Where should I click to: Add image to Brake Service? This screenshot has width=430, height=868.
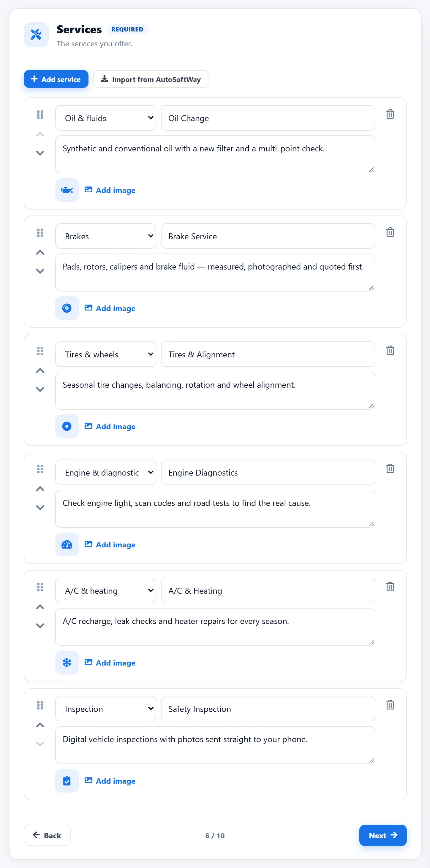click(x=110, y=308)
